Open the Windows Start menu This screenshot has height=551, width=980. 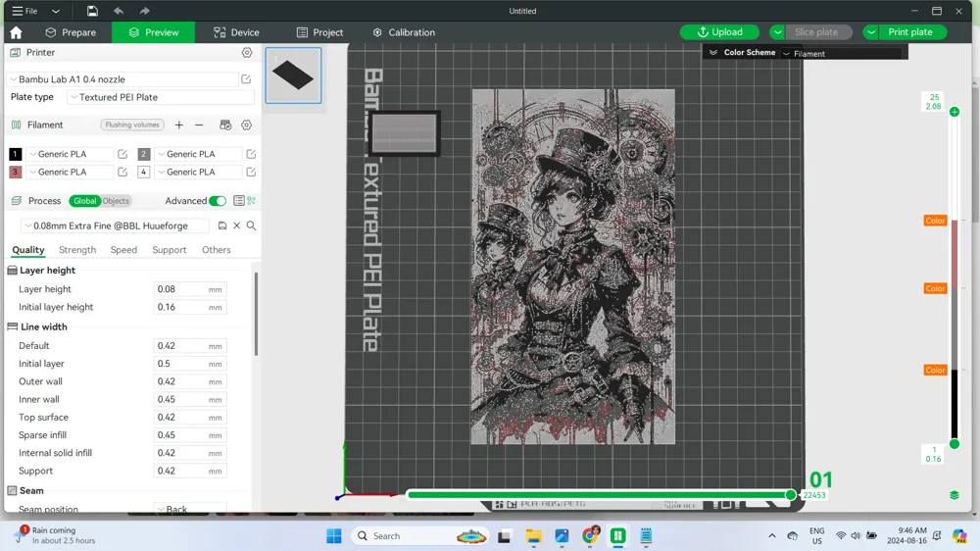point(334,536)
